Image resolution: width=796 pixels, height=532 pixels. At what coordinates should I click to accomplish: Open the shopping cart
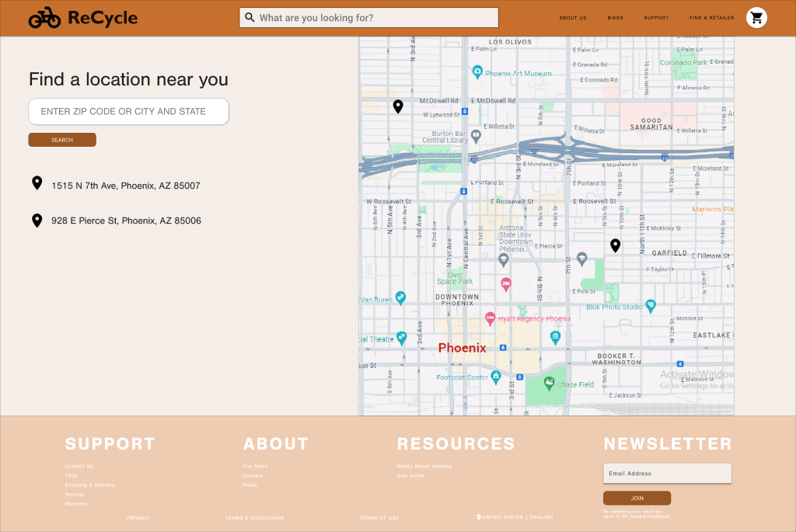[756, 18]
